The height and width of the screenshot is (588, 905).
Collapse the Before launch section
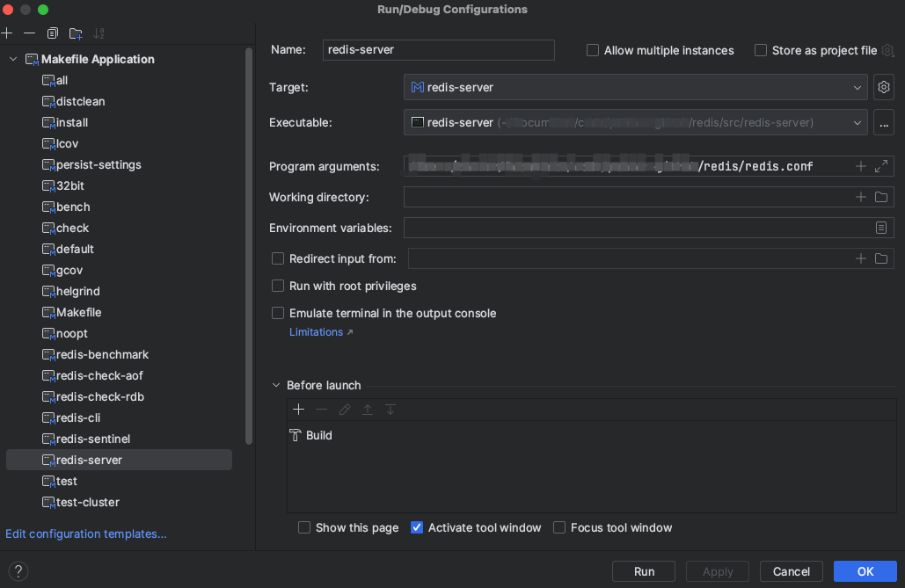[x=276, y=385]
